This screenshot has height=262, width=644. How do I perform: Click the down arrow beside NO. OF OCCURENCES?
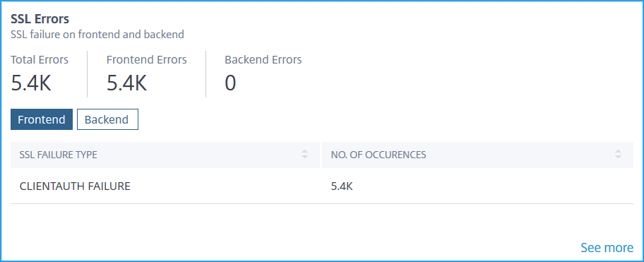618,157
